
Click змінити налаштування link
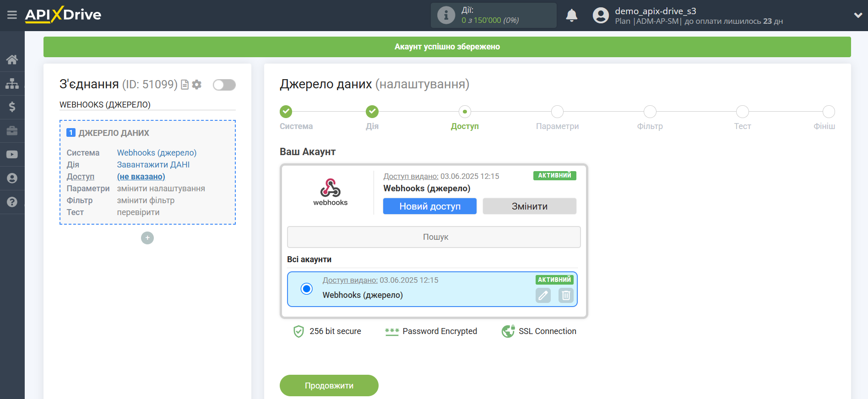click(161, 189)
